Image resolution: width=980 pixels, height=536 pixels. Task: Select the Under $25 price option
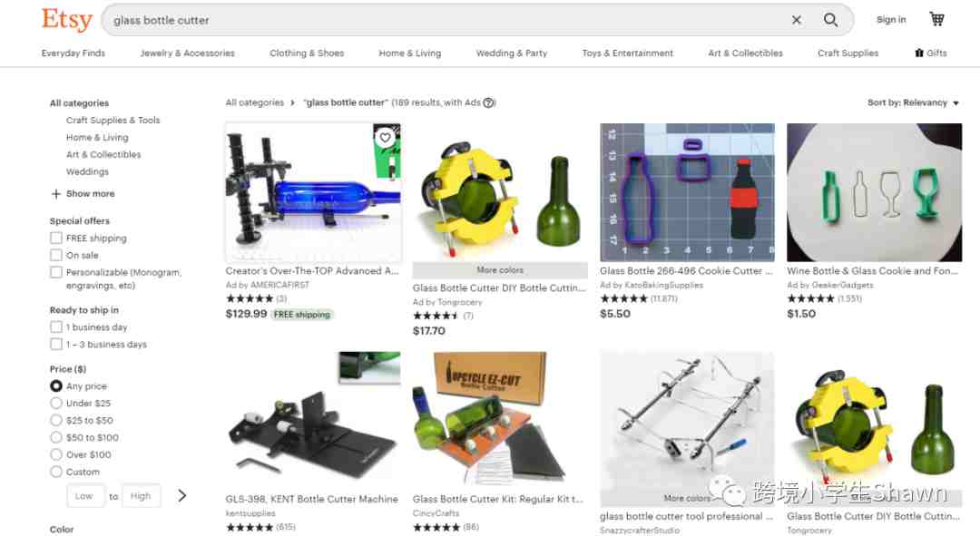point(56,403)
